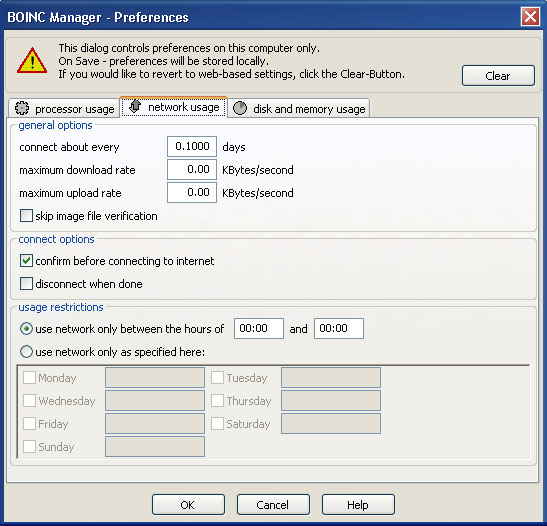Click the 'days' unit label

[x=234, y=147]
